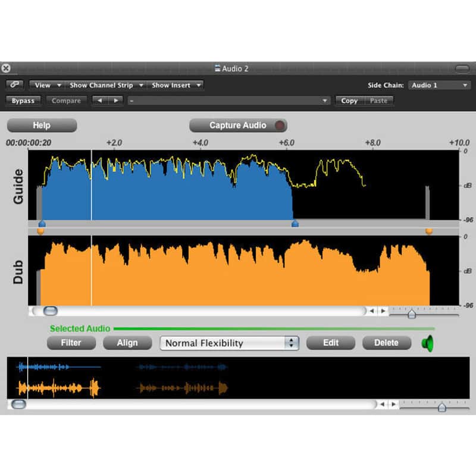Open the Side Chain Audio 1 dropdown
Screen dimensions: 476x476
tap(439, 85)
